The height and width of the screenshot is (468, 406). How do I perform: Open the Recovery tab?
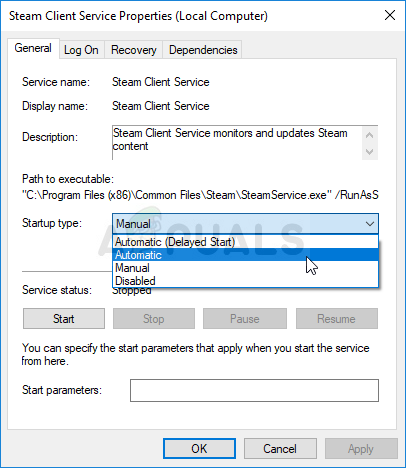(134, 50)
